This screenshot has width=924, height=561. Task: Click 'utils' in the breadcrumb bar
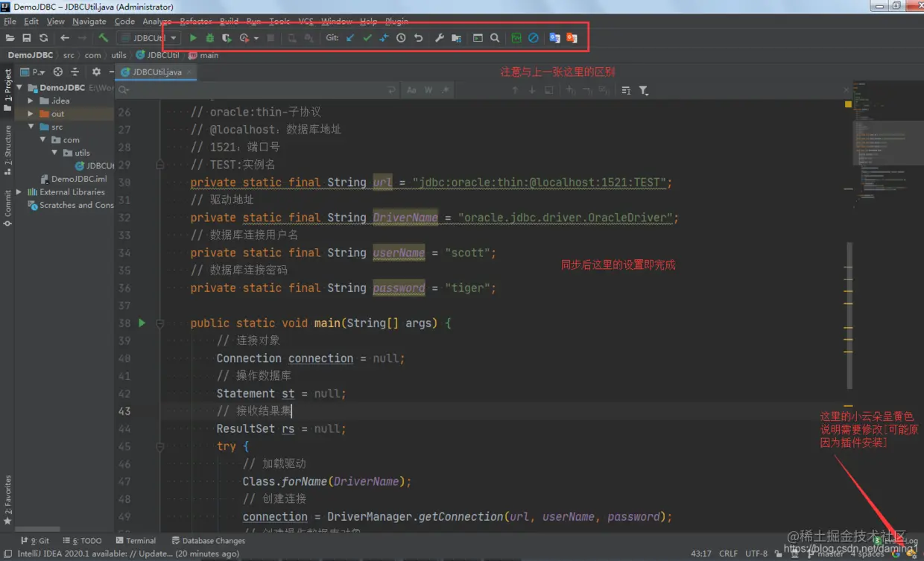point(119,55)
